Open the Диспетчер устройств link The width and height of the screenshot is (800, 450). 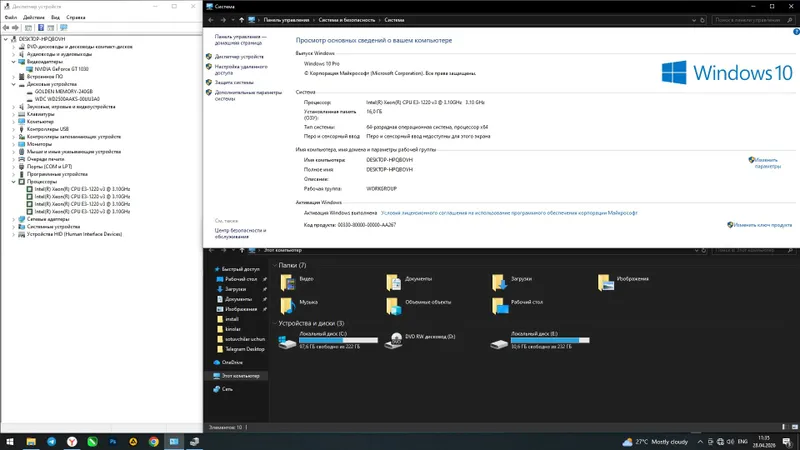click(x=239, y=57)
